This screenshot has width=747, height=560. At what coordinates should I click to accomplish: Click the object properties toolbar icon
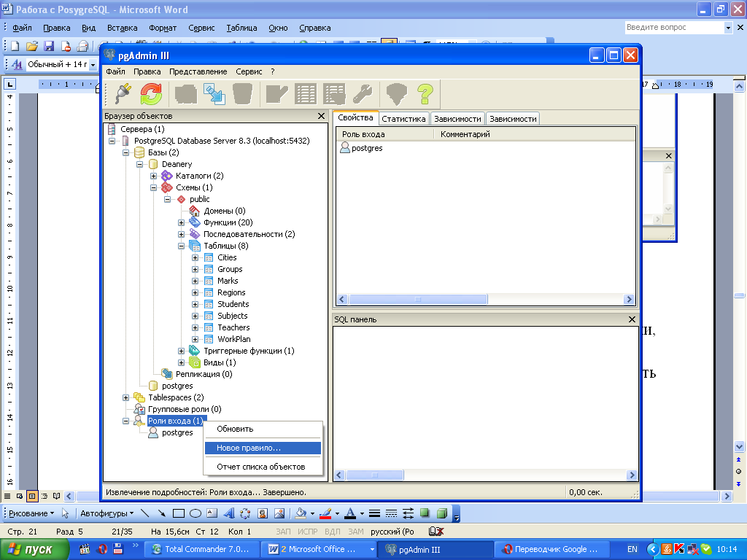(186, 93)
